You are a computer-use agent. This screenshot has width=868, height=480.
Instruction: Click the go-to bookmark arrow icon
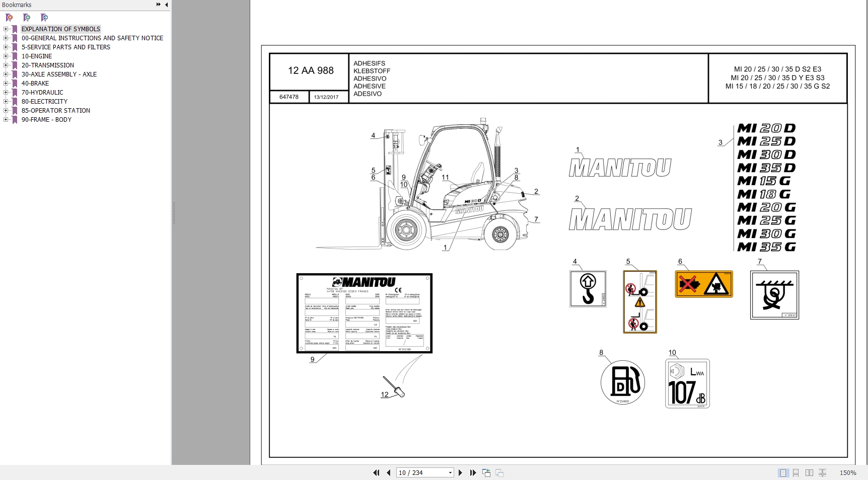coord(44,18)
